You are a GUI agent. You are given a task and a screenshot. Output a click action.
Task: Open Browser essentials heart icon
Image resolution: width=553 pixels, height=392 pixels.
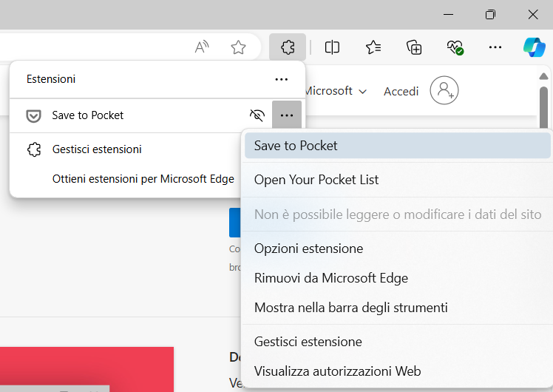[455, 47]
